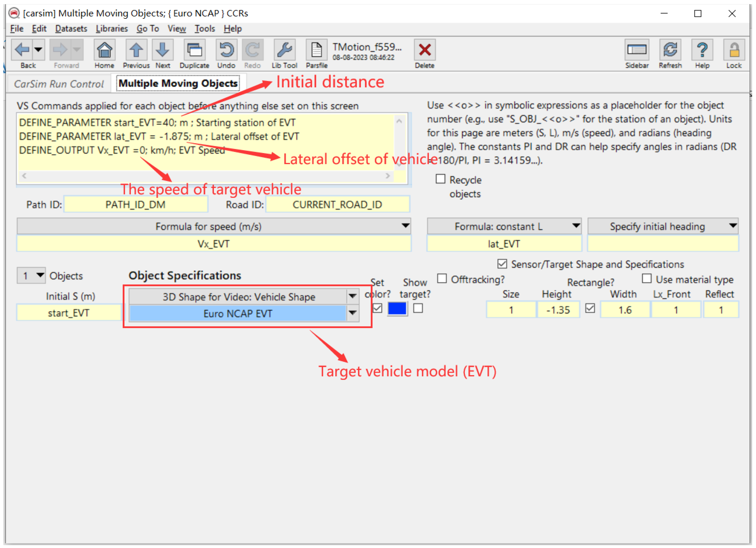Viewport: 756px width, 548px height.
Task: Enable the Recycle objects checkbox
Action: pyautogui.click(x=440, y=179)
